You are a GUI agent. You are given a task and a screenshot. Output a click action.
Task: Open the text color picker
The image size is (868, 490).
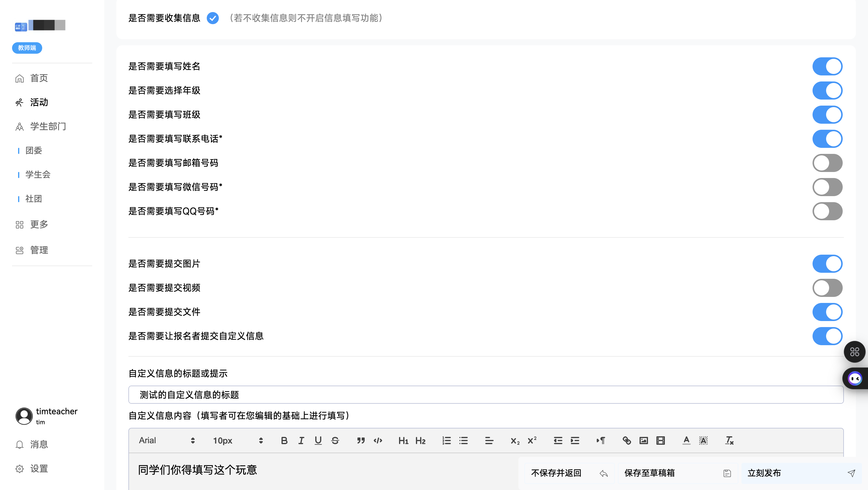click(686, 441)
